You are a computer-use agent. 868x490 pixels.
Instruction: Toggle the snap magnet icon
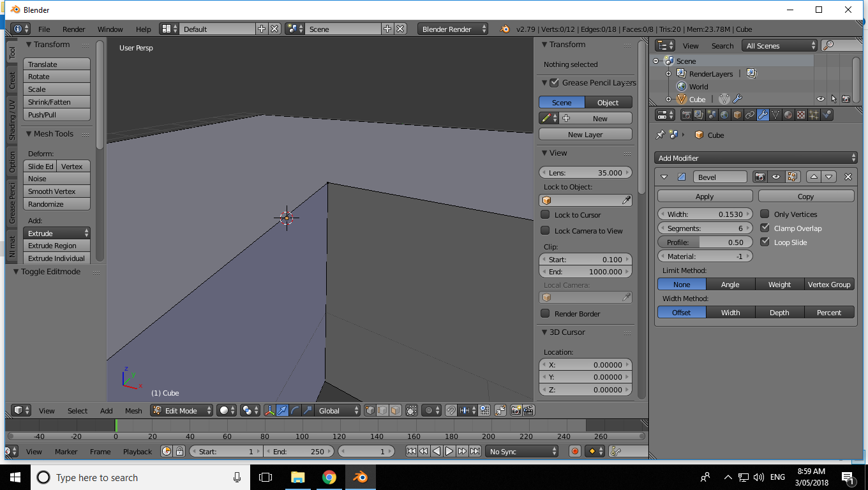point(450,410)
